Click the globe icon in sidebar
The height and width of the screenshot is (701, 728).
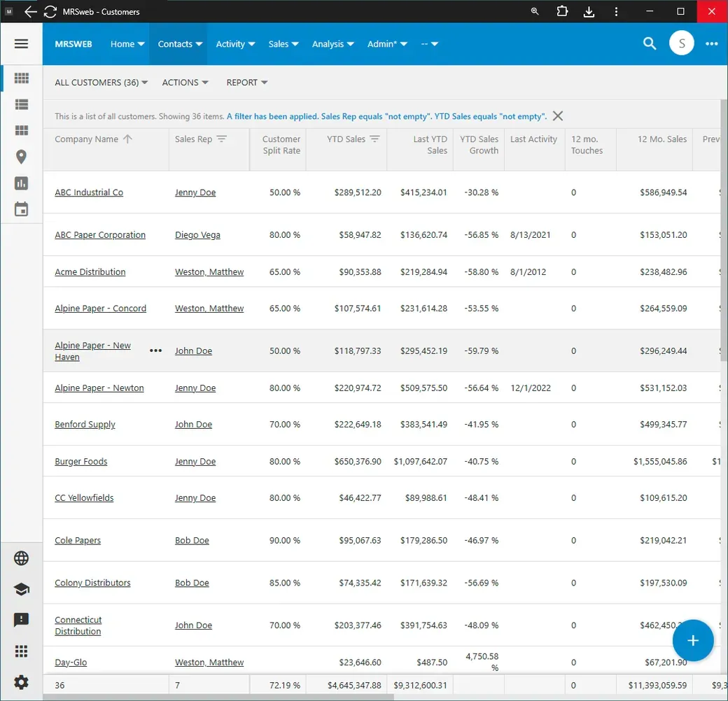click(x=22, y=558)
